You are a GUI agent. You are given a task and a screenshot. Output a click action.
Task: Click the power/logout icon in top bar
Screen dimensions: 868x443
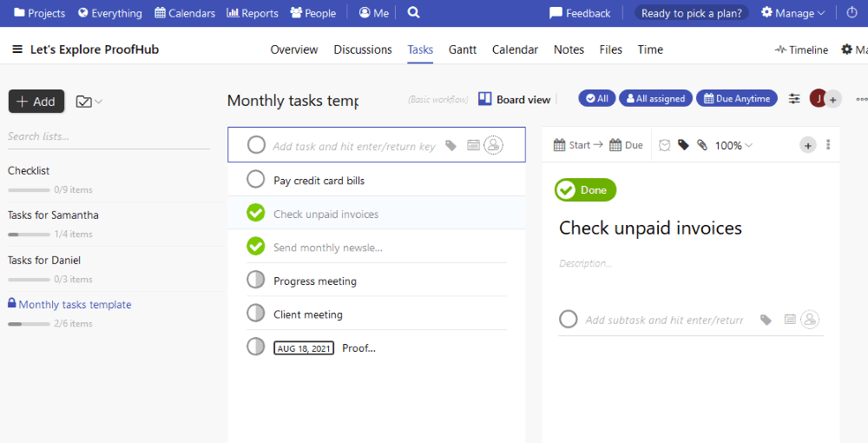click(852, 13)
